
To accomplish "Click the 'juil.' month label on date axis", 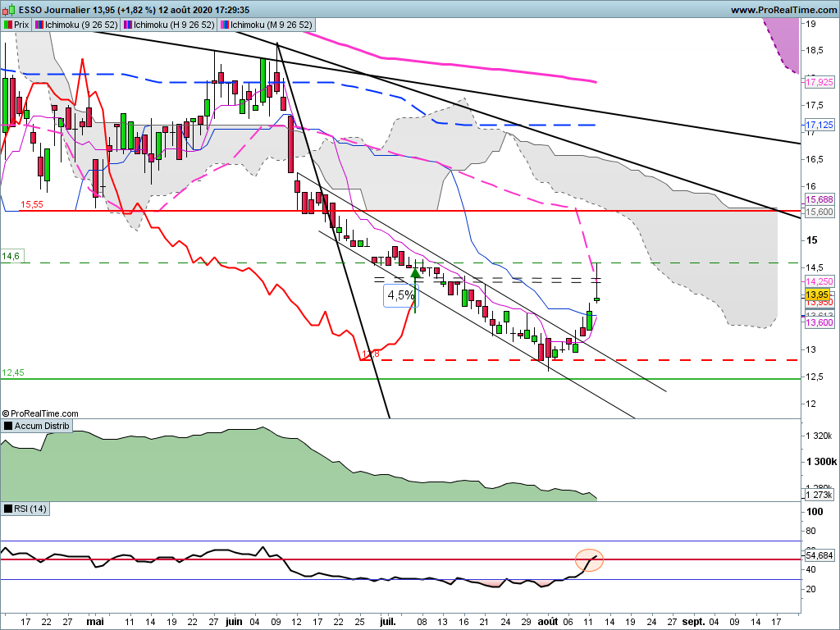I will click(x=388, y=622).
